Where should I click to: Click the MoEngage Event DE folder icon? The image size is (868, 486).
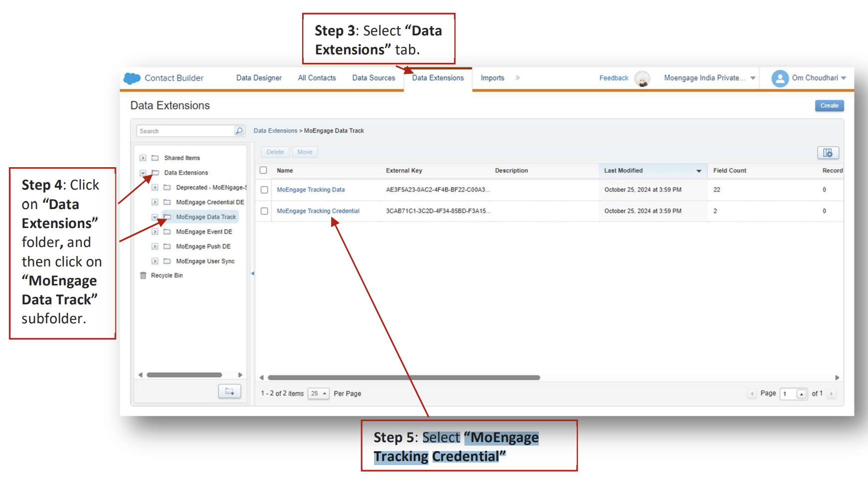[x=167, y=232]
